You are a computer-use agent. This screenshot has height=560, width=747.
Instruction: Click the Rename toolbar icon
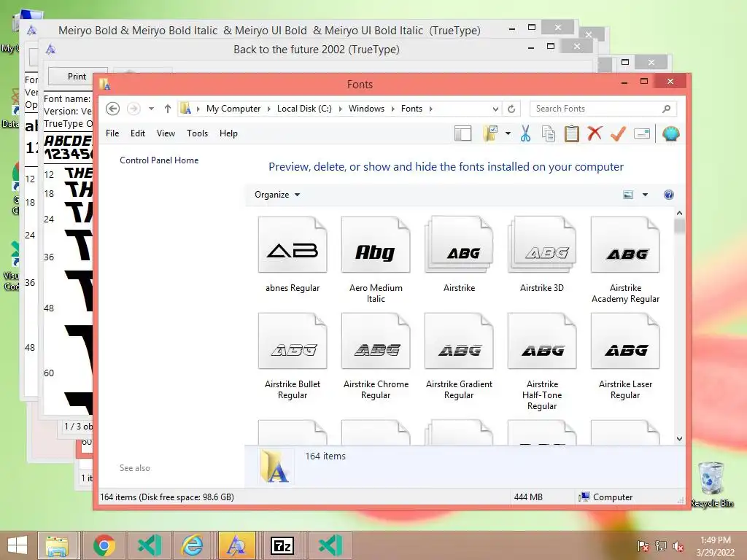(642, 133)
